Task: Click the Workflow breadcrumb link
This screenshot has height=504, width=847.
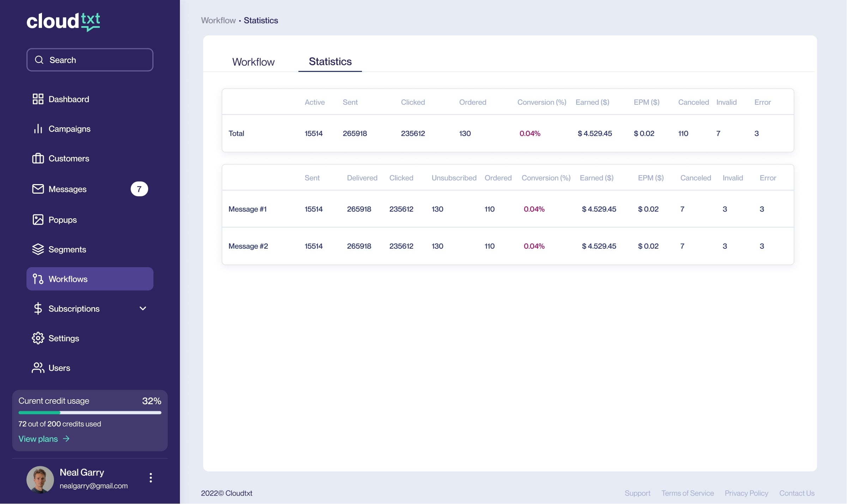Action: (x=218, y=20)
